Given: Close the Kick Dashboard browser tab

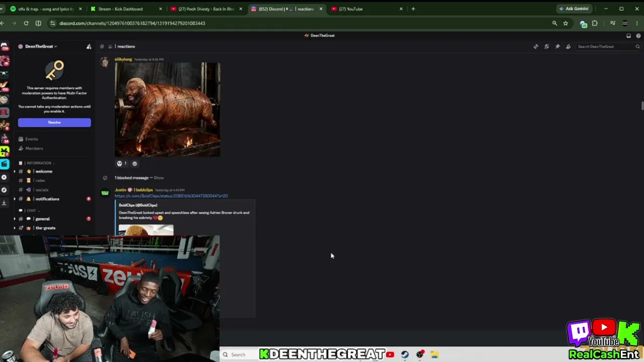Looking at the screenshot, I should coord(160,9).
